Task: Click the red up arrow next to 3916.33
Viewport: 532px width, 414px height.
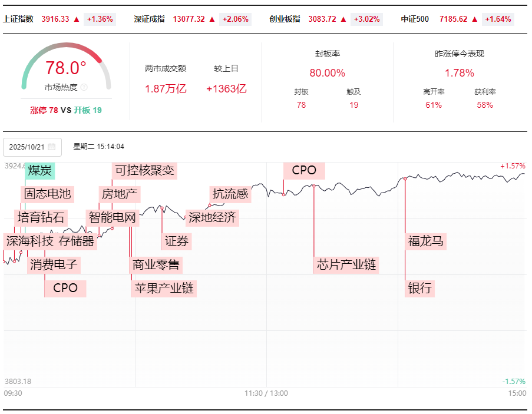Action: 77,19
